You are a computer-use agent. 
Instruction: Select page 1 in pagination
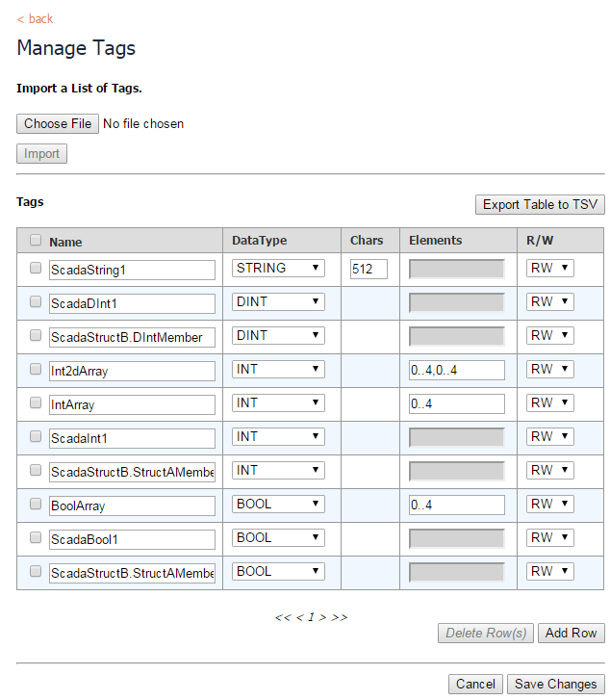coord(311,617)
